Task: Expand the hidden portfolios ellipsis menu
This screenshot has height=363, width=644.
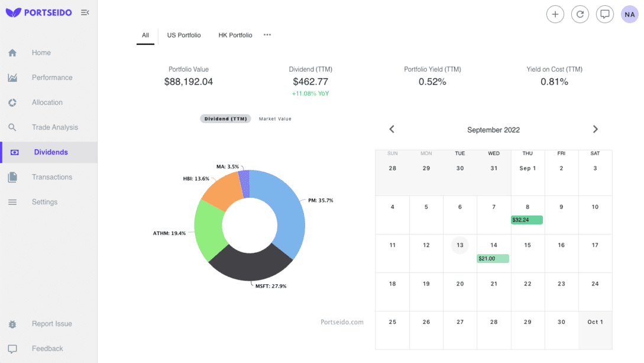Action: [267, 34]
